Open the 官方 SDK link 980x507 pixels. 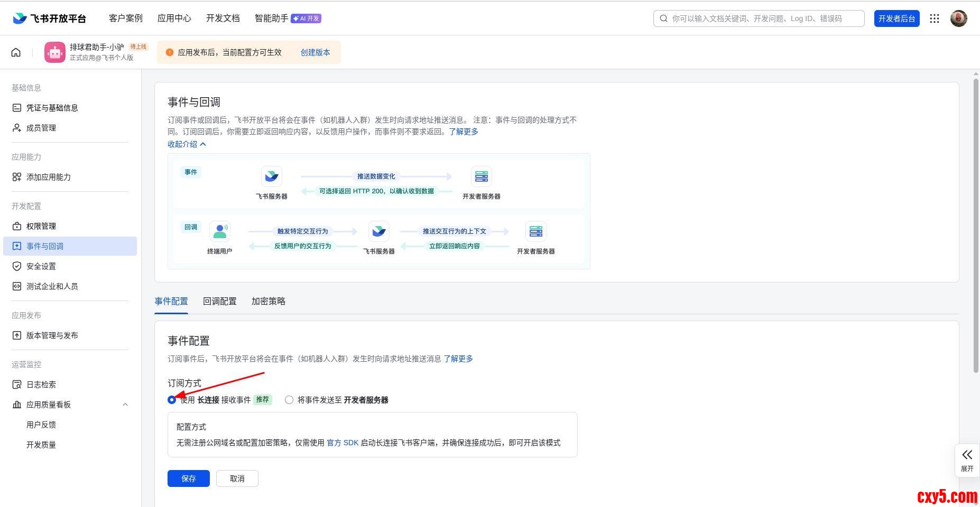(x=343, y=443)
